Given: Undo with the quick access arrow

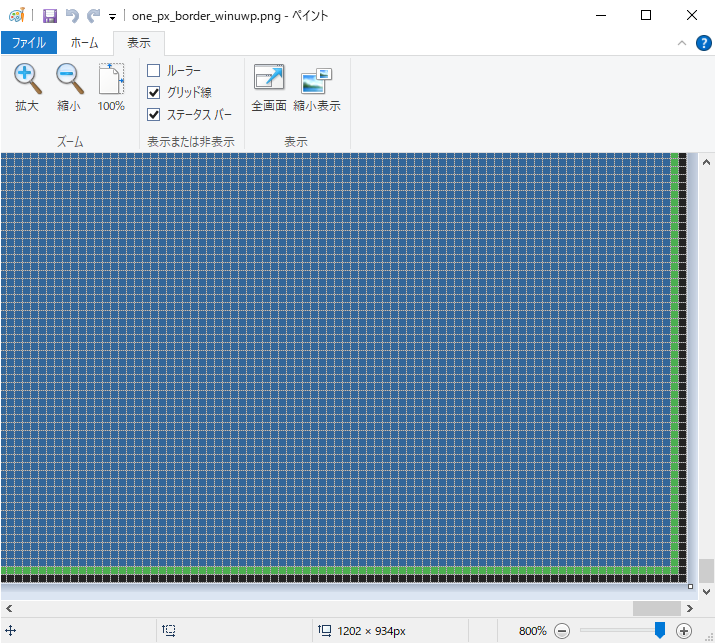Looking at the screenshot, I should [72, 16].
